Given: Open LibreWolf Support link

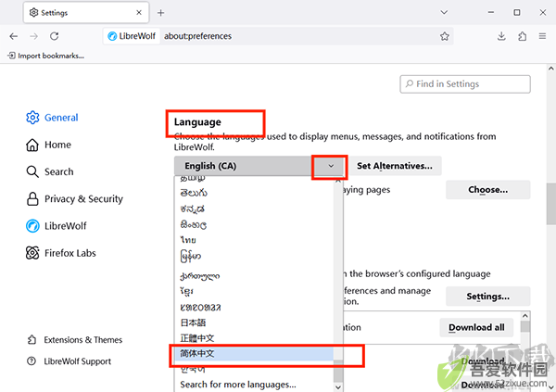Looking at the screenshot, I should pyautogui.click(x=69, y=361).
